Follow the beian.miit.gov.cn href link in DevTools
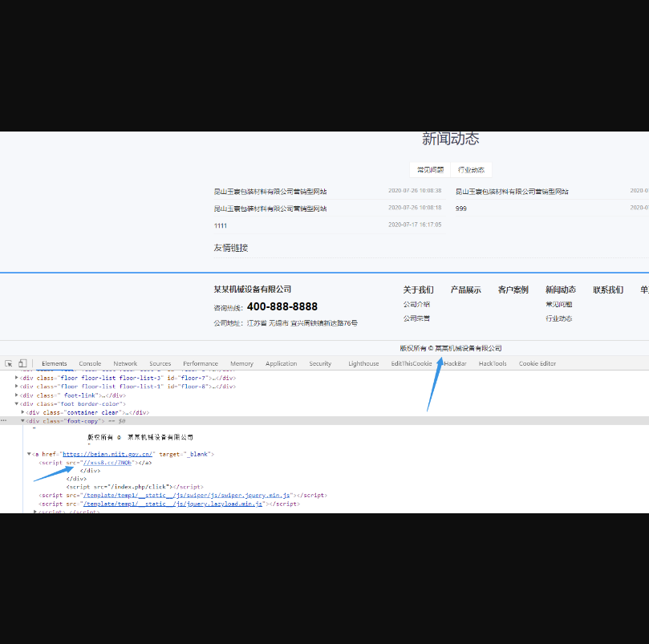This screenshot has height=644, width=649. 107,454
